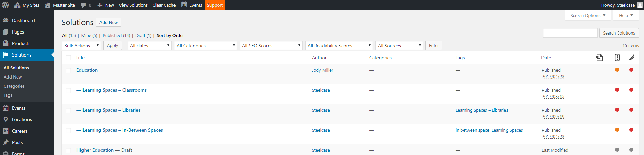Open All Solutions submenu item
This screenshot has height=155, width=644.
(16, 68)
